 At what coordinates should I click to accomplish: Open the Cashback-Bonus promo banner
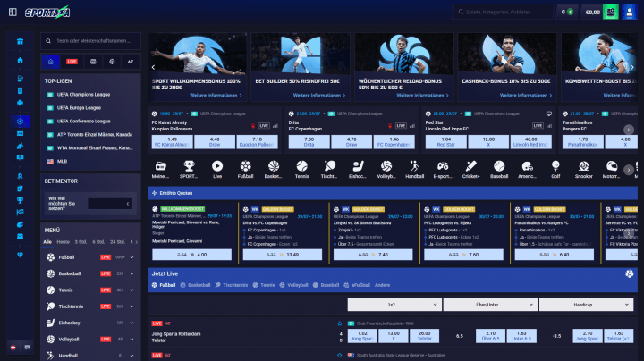pos(507,67)
